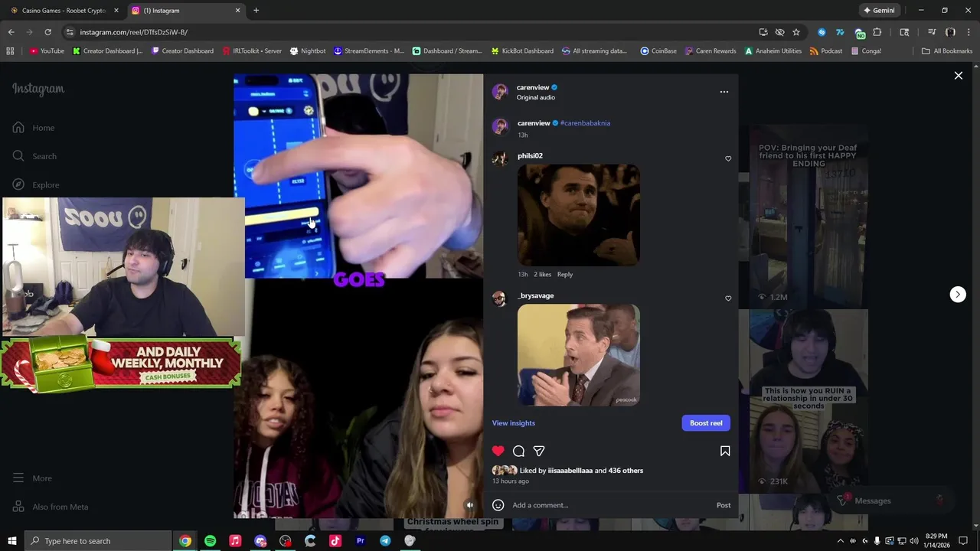Reply to philsi02's comment

565,274
